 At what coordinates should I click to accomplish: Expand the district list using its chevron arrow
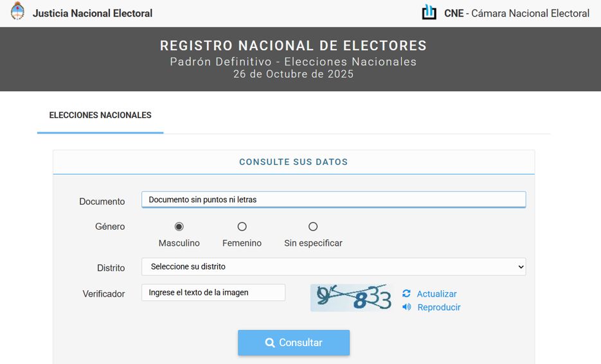click(521, 267)
